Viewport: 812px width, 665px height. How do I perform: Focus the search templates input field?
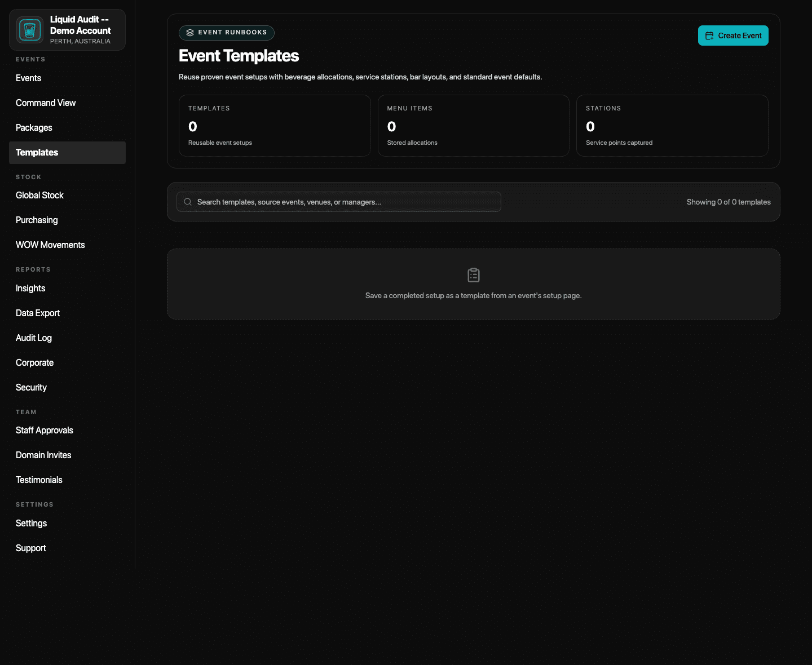[339, 202]
